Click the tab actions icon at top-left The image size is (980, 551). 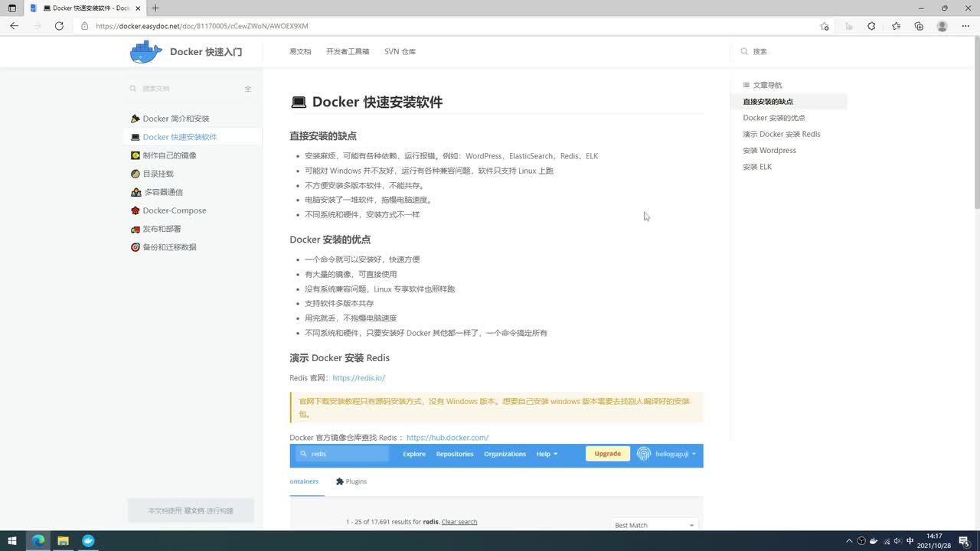click(11, 8)
